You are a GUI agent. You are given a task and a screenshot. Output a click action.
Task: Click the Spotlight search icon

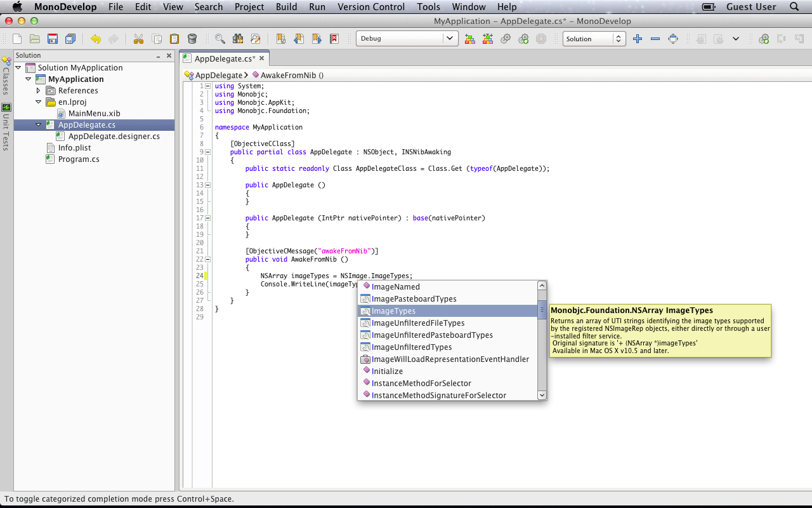(x=794, y=7)
